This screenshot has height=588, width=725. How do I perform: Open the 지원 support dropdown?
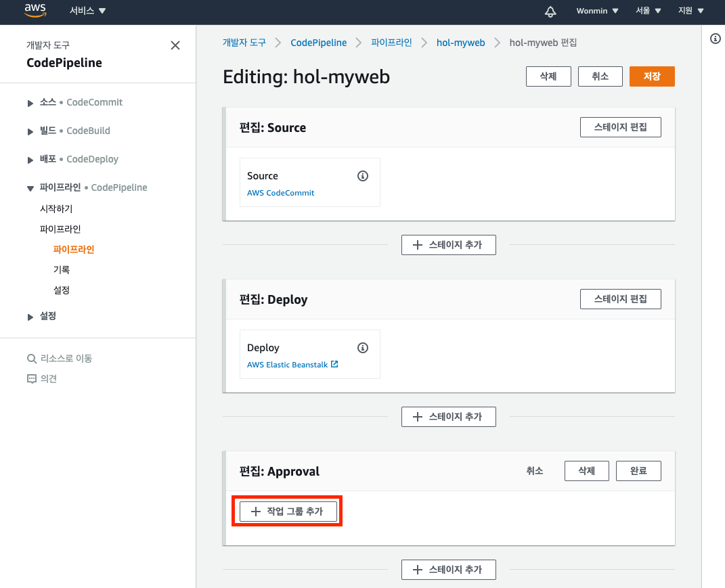point(690,11)
